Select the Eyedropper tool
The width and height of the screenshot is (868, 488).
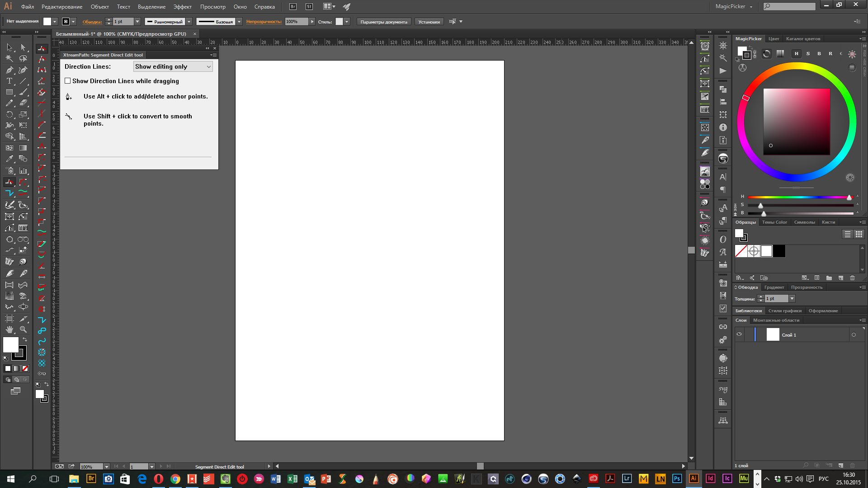pos(9,159)
